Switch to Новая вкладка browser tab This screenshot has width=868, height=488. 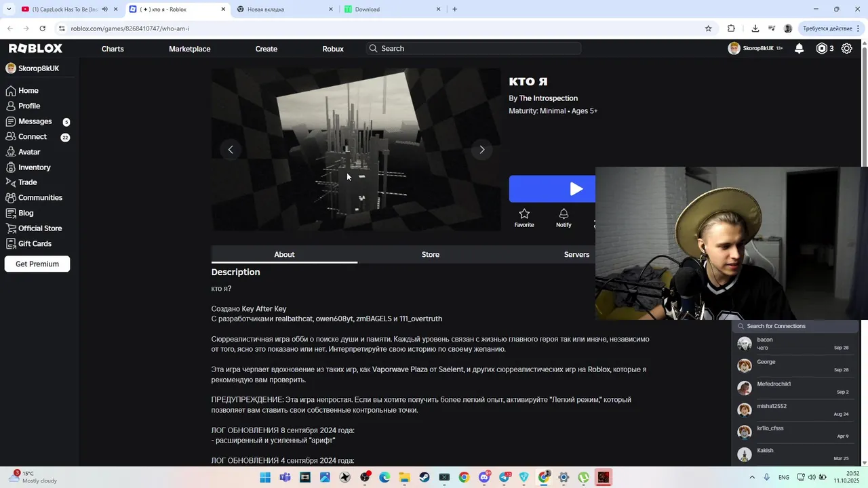pyautogui.click(x=286, y=9)
